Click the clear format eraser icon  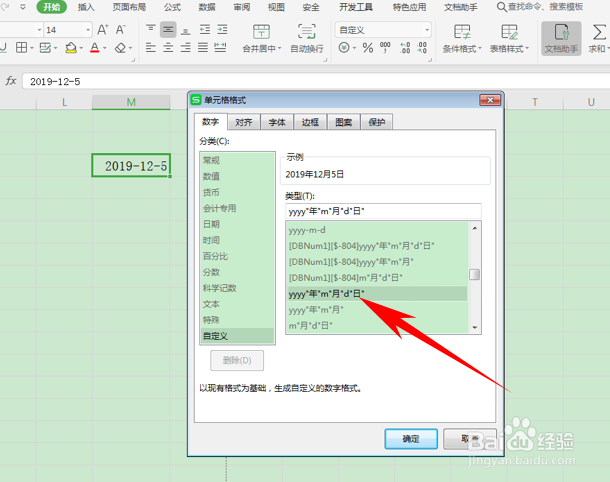tap(120, 48)
